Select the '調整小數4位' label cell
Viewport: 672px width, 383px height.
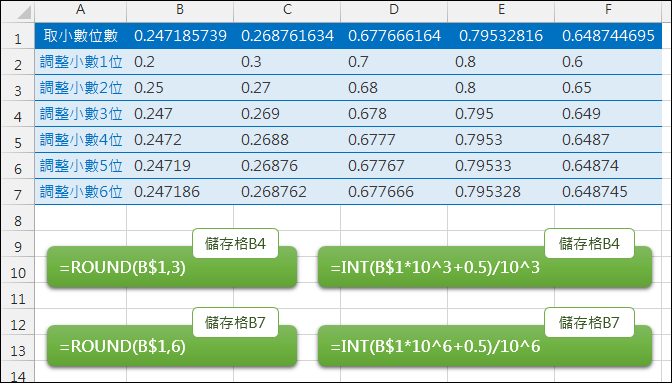point(81,140)
